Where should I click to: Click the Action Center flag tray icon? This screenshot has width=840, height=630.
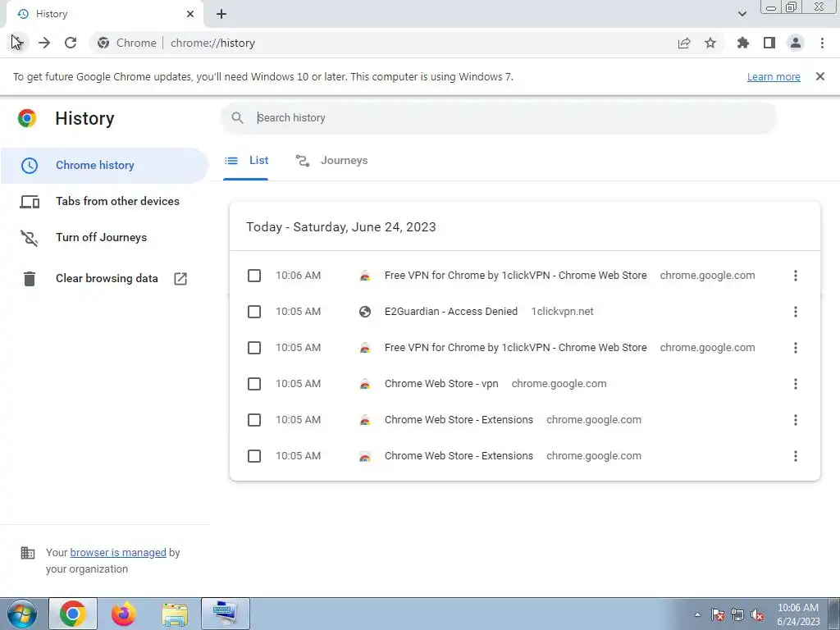pos(718,614)
